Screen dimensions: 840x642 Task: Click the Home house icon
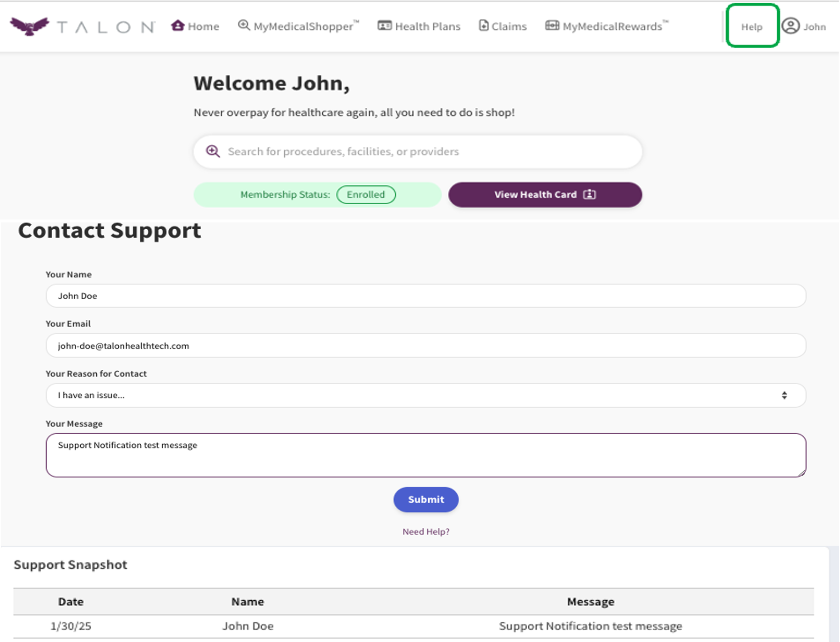(x=177, y=26)
